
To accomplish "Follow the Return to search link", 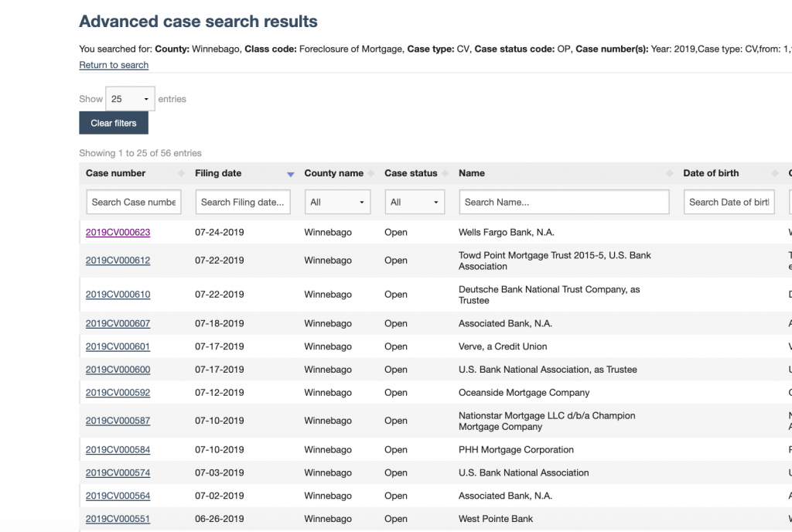I will click(x=114, y=65).
